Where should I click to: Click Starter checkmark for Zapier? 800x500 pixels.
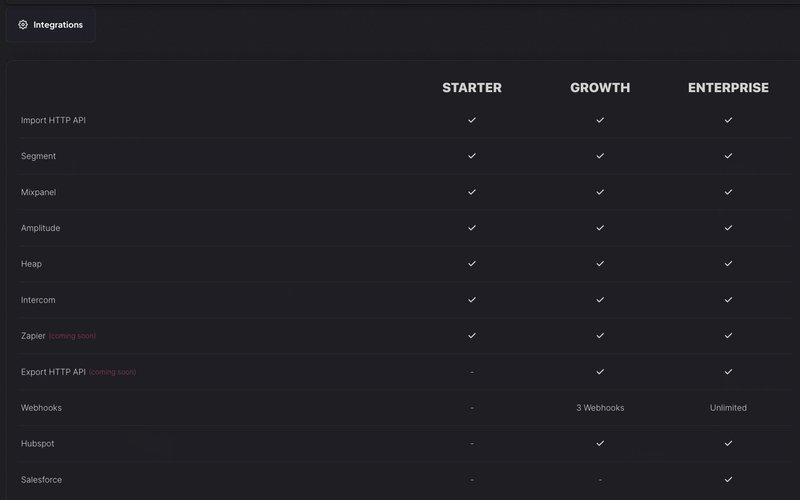tap(472, 336)
